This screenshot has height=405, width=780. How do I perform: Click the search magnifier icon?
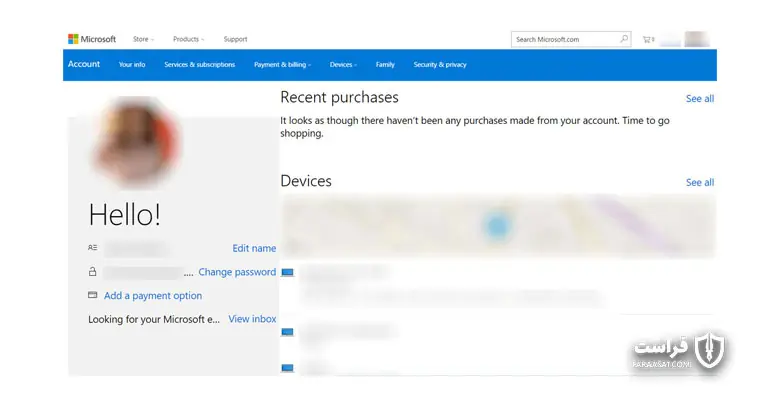pos(624,39)
